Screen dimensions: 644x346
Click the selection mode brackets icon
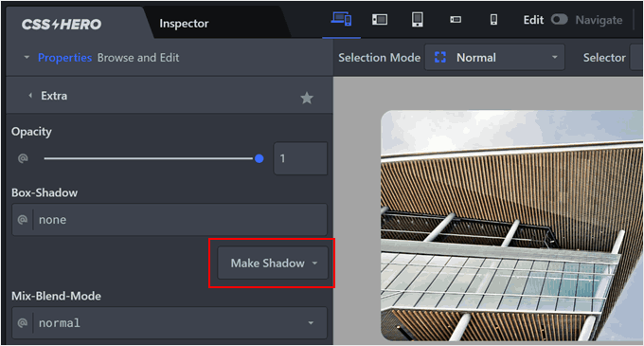pyautogui.click(x=439, y=58)
